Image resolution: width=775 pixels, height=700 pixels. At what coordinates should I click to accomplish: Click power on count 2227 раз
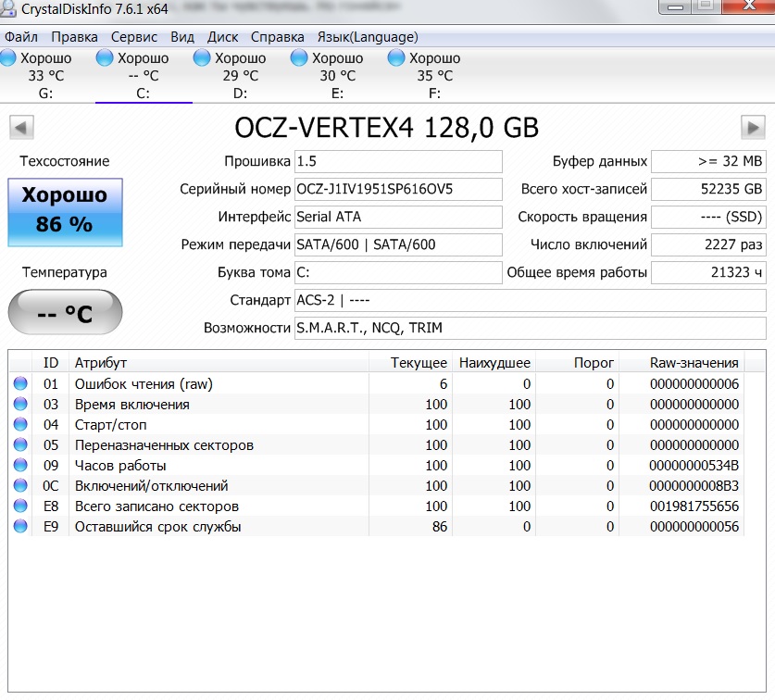708,244
